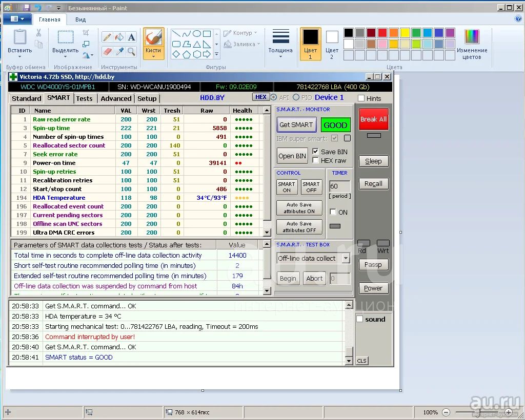This screenshot has width=525, height=420.
Task: Pick the Oval shape
Action: tap(197, 33)
